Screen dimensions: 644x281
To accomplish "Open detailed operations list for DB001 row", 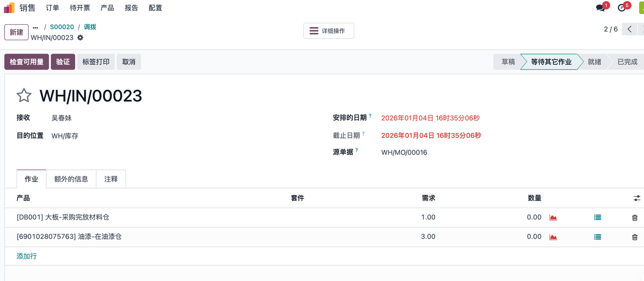I will 597,218.
